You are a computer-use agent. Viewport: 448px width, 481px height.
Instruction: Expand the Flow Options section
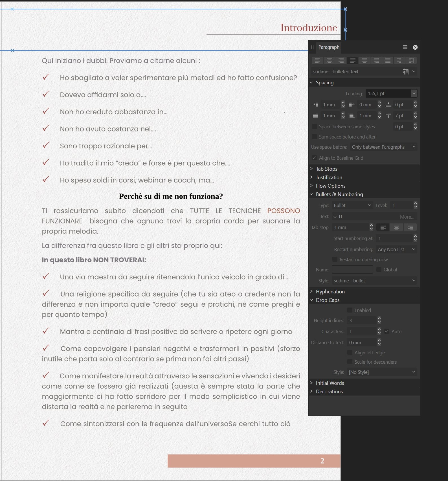point(311,186)
